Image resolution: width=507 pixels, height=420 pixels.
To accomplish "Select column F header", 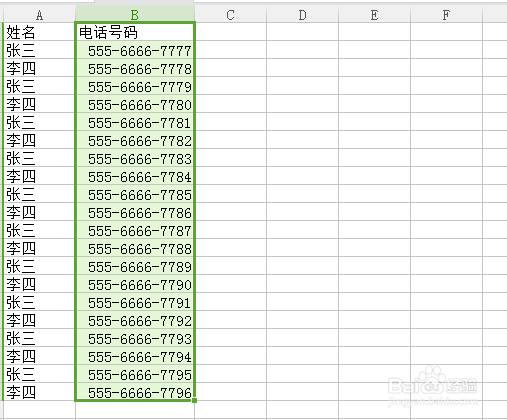I will pos(446,15).
